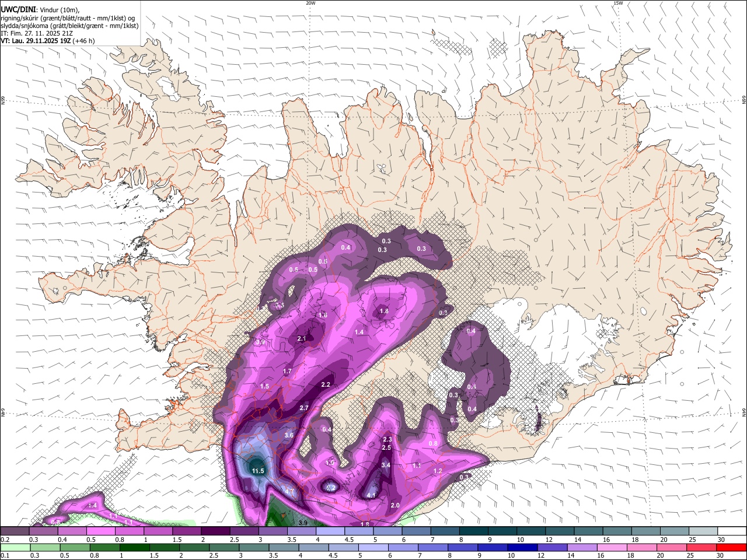747x560 pixels.
Task: Click the 20W longitude label at the top
Action: click(x=310, y=3)
